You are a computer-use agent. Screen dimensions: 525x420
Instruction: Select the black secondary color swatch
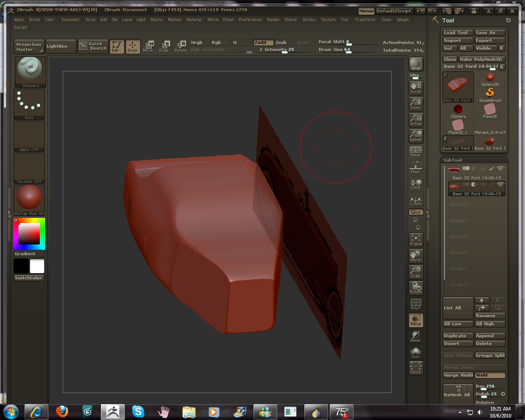[x=21, y=266]
